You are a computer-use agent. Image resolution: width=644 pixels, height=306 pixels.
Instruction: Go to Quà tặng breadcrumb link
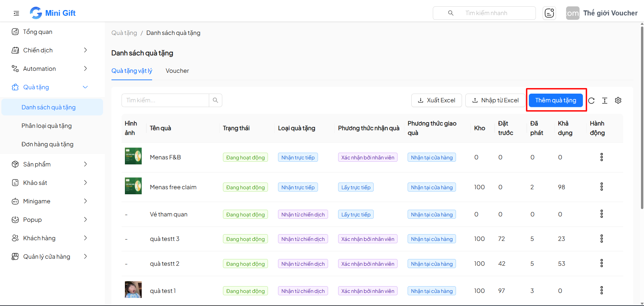(124, 33)
